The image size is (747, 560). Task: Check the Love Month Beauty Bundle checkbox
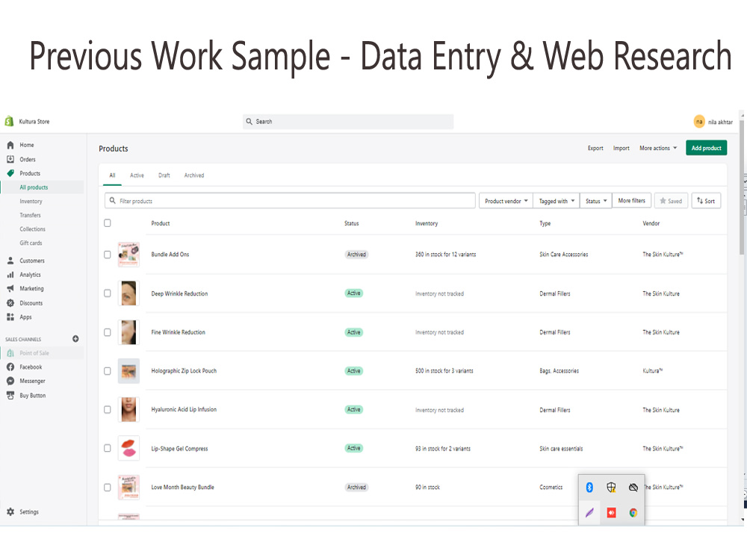[x=107, y=487]
